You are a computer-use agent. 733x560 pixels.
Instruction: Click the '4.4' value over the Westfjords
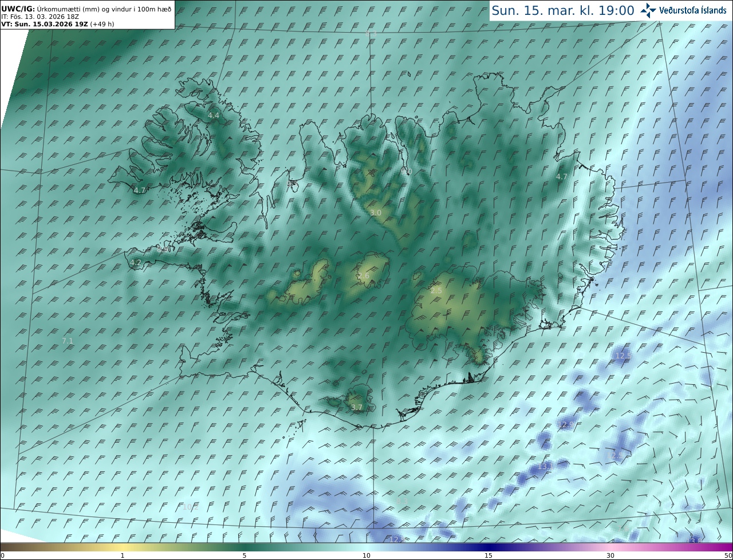pyautogui.click(x=214, y=116)
